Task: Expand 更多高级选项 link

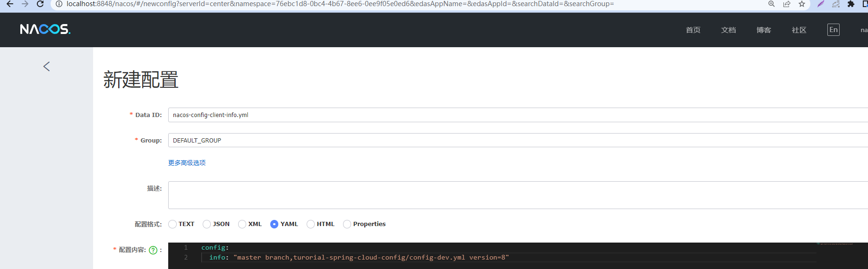Action: coord(187,163)
